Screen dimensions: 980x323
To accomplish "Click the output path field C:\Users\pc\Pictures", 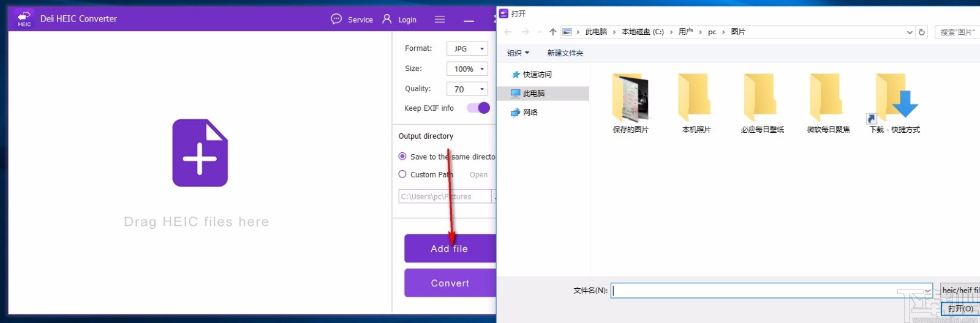I will 445,196.
